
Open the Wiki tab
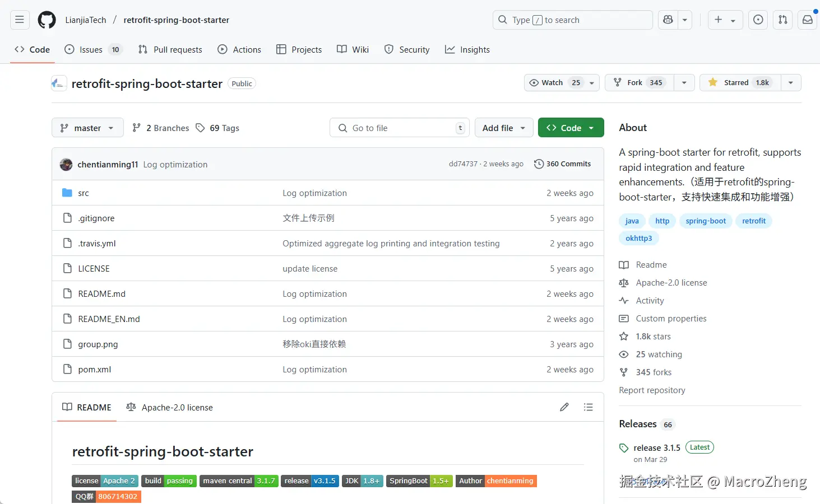click(353, 49)
